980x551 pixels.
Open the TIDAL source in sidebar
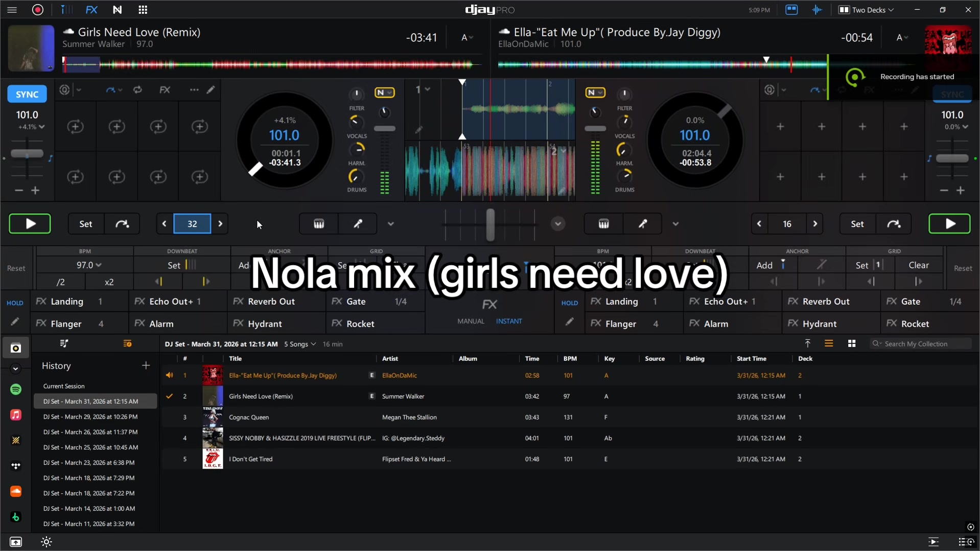16,466
